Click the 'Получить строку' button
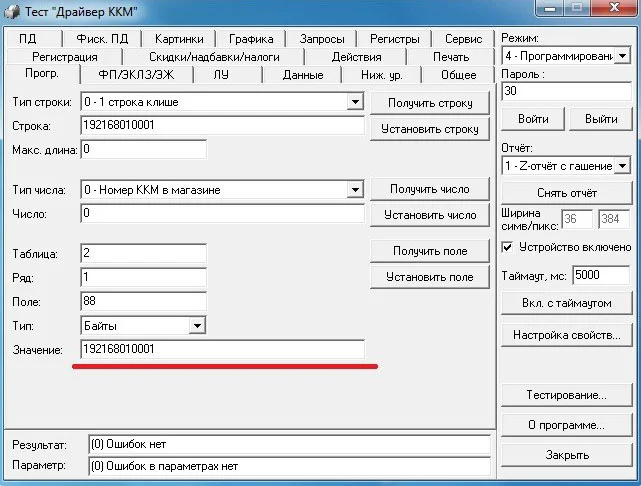 [430, 103]
